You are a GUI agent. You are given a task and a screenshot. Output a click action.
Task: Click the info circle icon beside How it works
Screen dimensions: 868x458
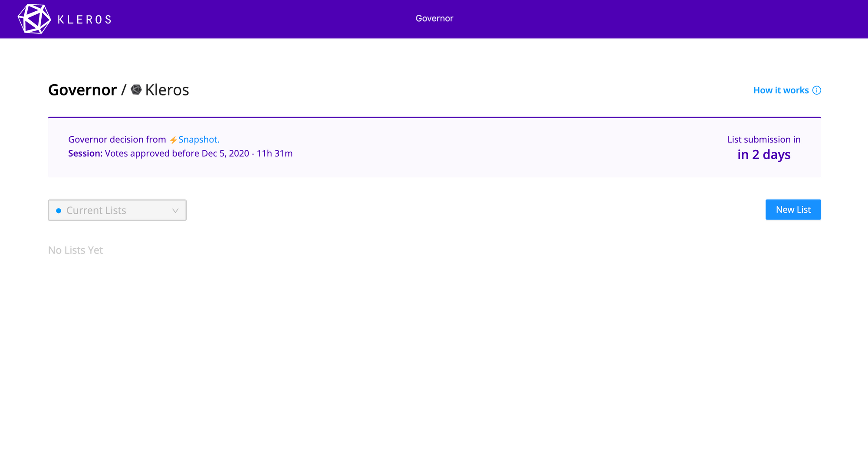pyautogui.click(x=817, y=90)
